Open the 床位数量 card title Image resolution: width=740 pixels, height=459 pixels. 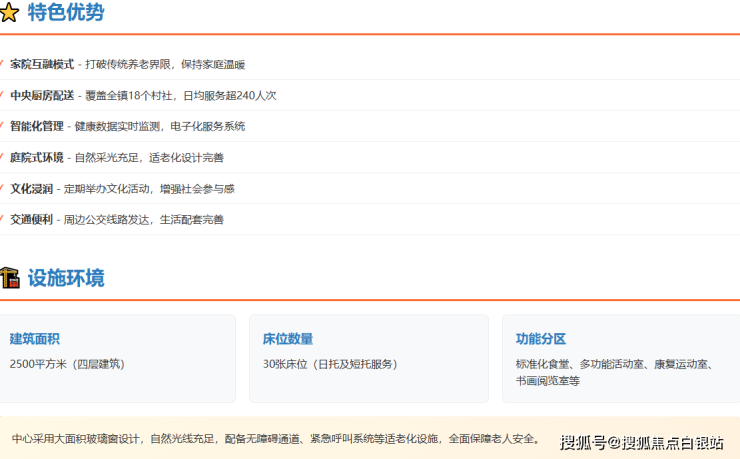point(288,339)
